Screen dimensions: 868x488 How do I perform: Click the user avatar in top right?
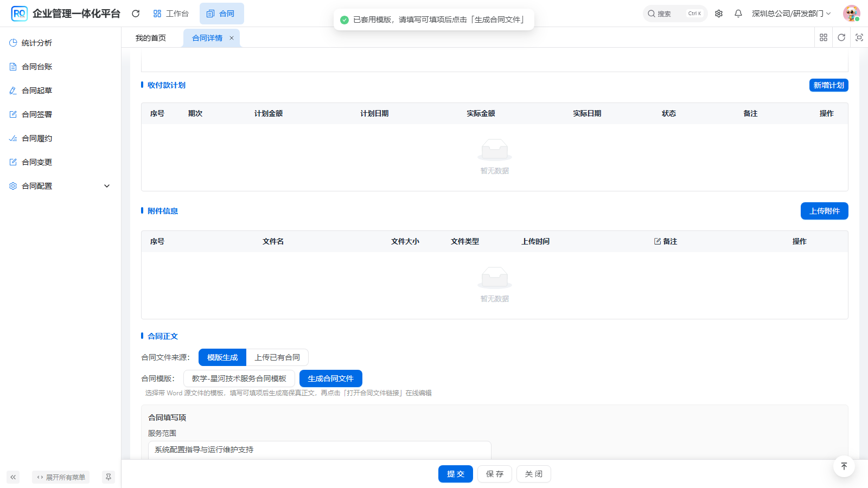pyautogui.click(x=851, y=14)
